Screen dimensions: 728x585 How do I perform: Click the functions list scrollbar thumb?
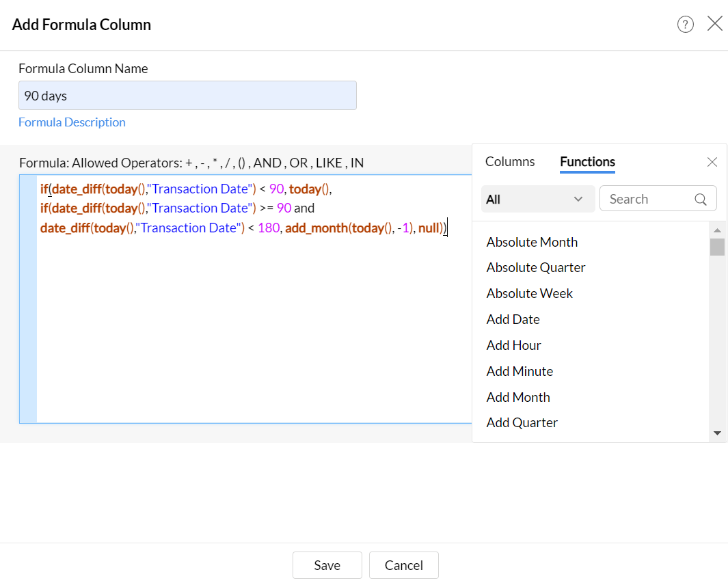point(717,247)
